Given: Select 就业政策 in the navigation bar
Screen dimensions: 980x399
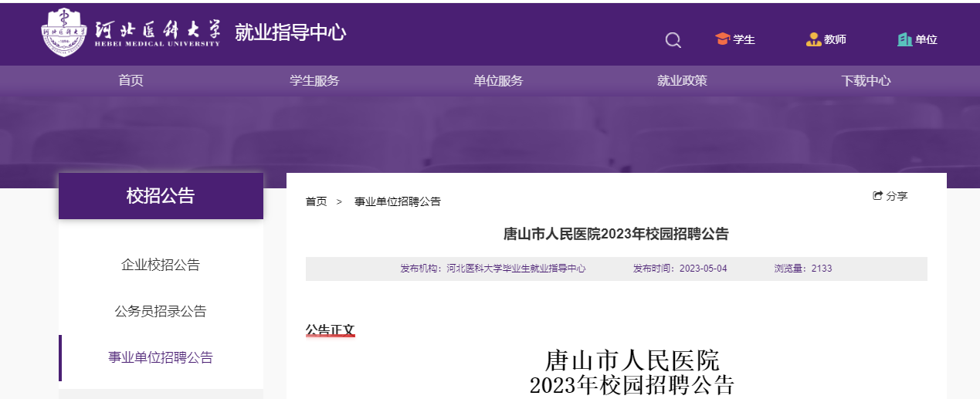Looking at the screenshot, I should pos(682,81).
